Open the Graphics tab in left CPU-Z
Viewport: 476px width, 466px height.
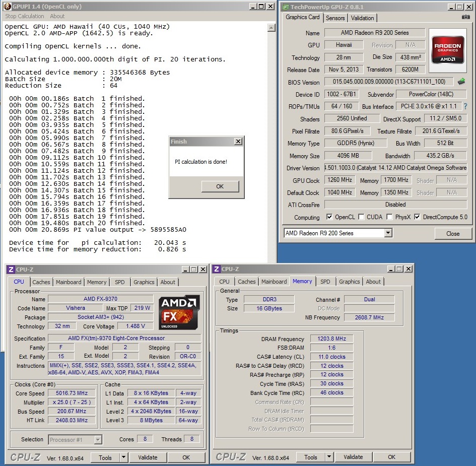[144, 282]
